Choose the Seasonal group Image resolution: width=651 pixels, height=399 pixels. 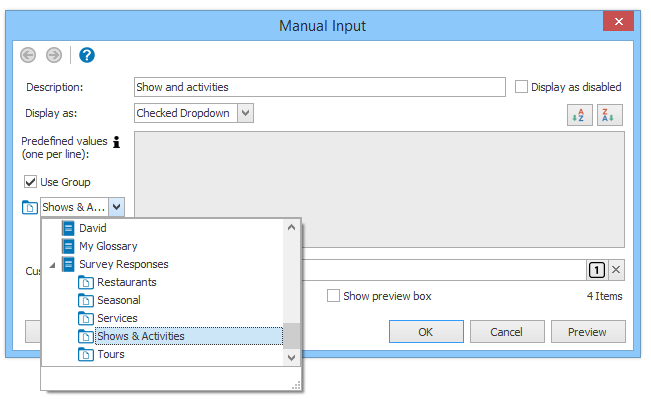(119, 300)
